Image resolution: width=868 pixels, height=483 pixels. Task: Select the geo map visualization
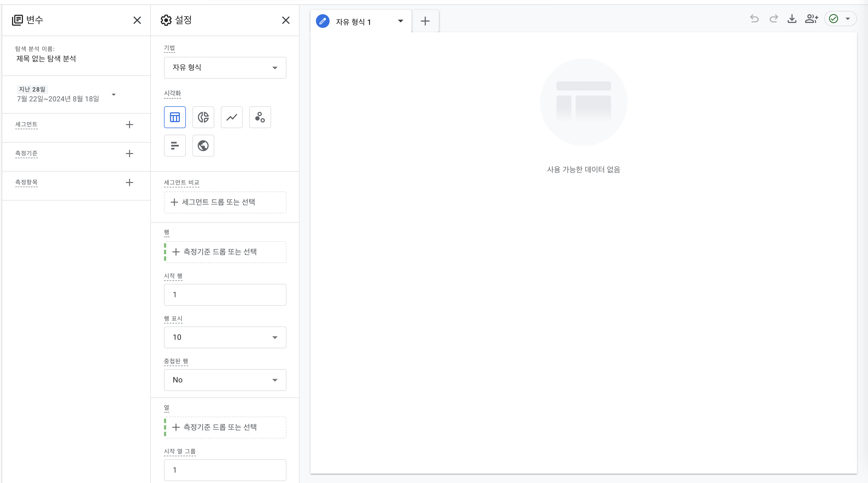coord(203,146)
